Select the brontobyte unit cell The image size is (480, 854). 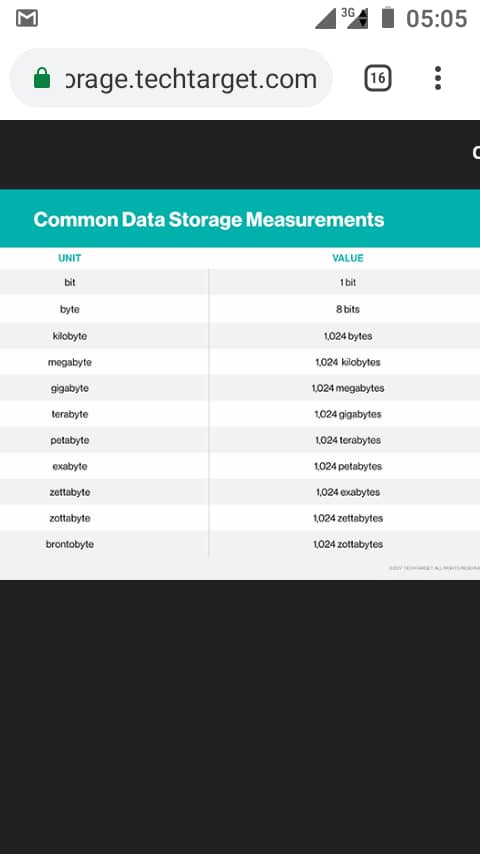70,544
